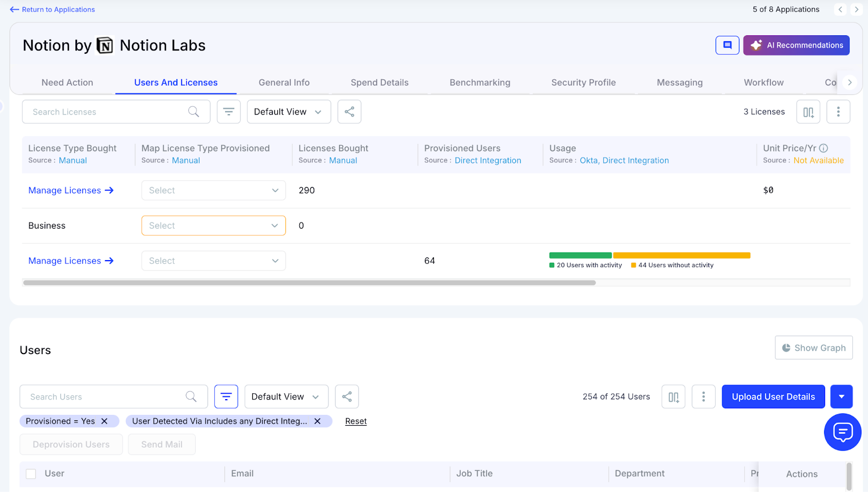Open General Info tab

(x=284, y=83)
